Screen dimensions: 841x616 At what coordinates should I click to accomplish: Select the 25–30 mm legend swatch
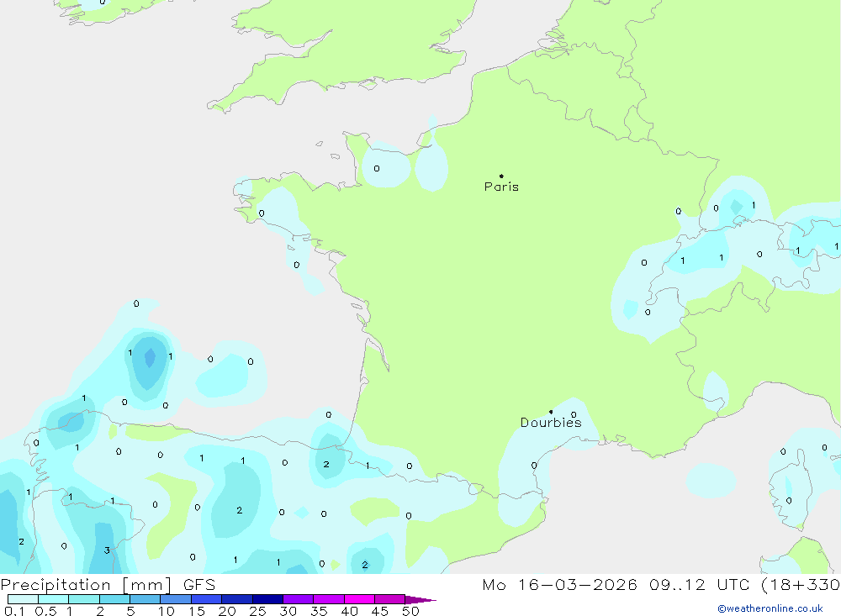[267, 599]
